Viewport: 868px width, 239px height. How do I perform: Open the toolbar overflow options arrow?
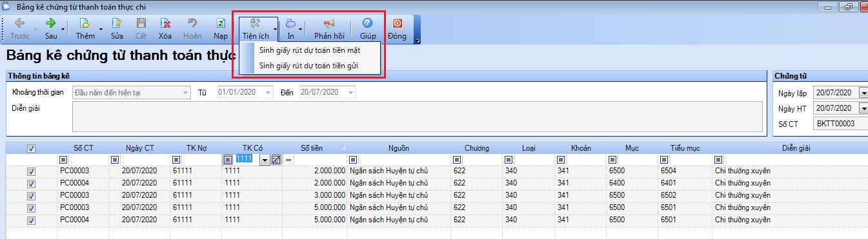tap(418, 40)
